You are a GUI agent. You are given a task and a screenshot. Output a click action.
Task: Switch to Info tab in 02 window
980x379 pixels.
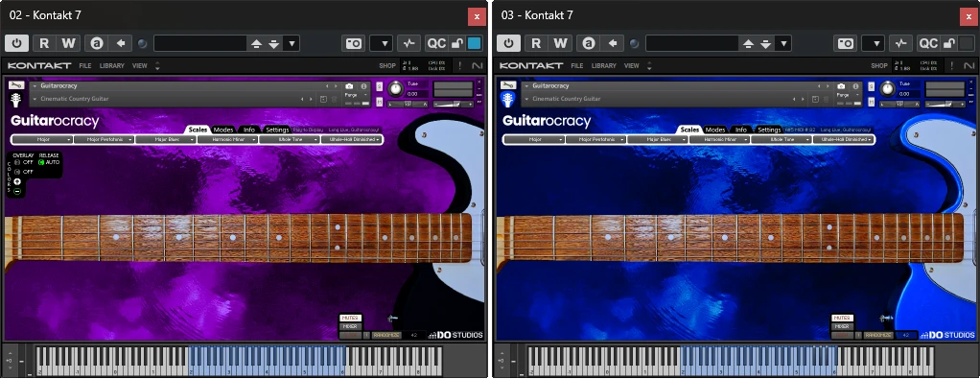tap(249, 130)
